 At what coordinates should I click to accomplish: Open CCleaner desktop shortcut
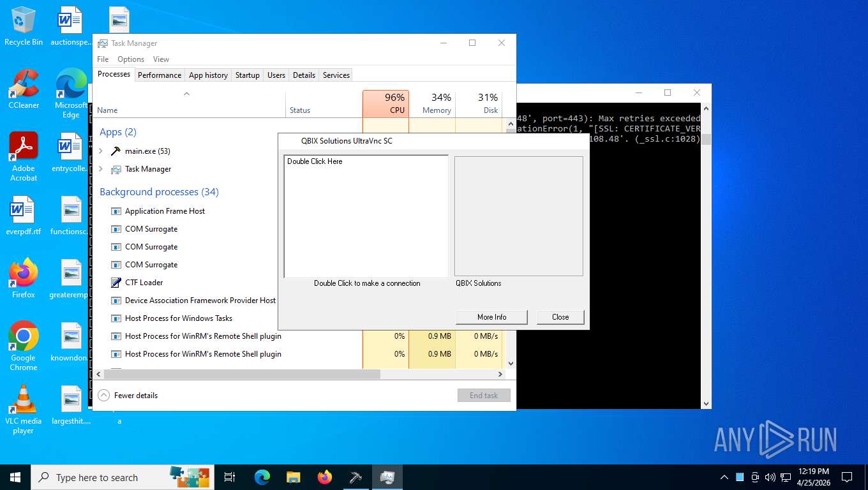click(x=24, y=89)
